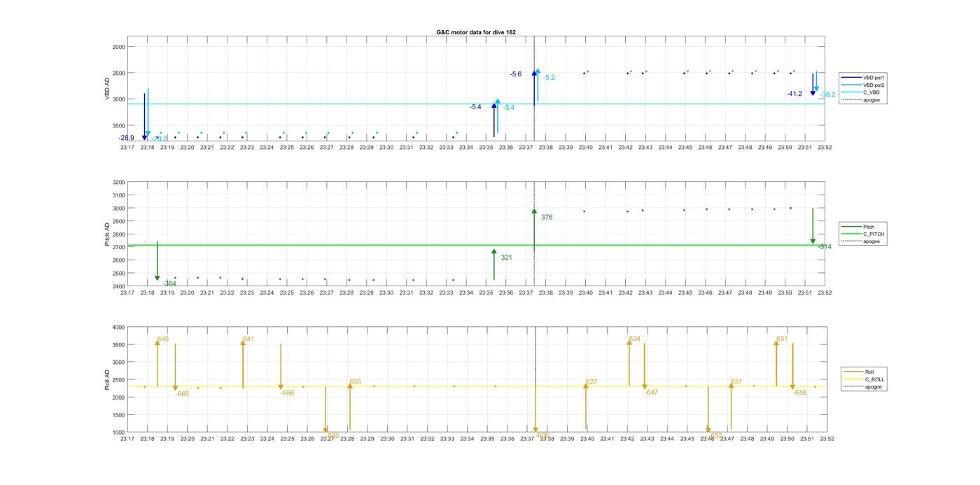Click the "-652" roll value label
This screenshot has height=485, width=980.
715,435
